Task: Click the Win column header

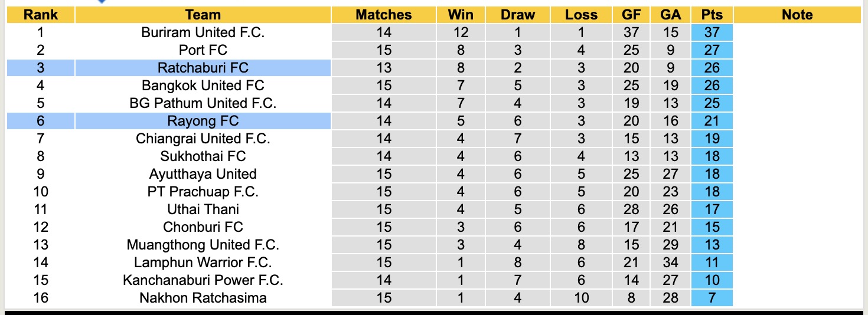Action: pos(461,15)
